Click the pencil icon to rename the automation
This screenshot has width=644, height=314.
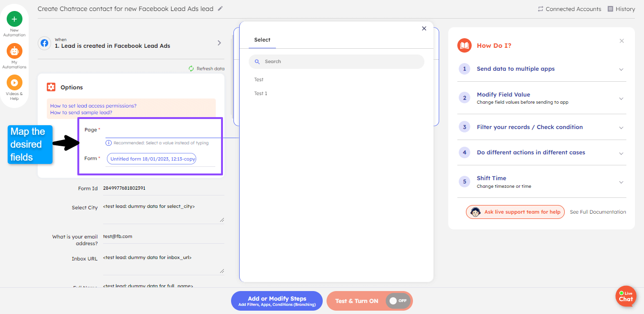tap(219, 9)
